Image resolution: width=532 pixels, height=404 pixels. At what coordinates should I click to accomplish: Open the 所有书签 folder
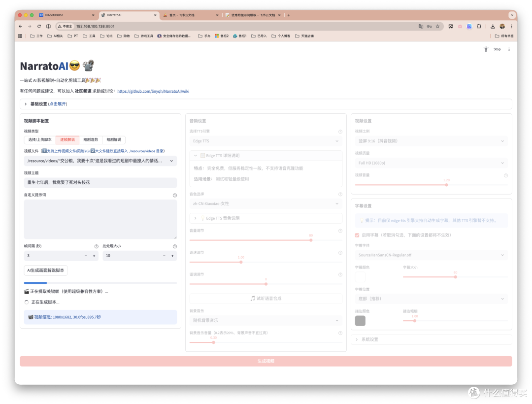pyautogui.click(x=504, y=36)
